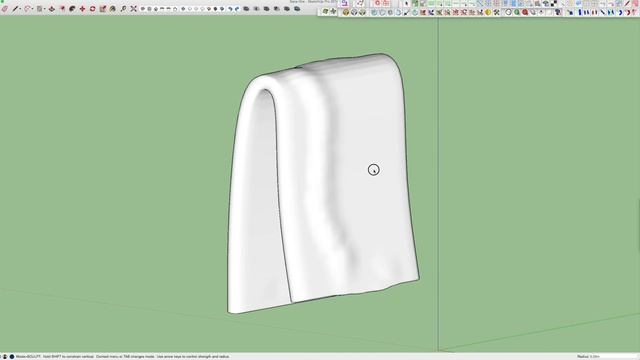This screenshot has width=640, height=360.
Task: Select the Line pencil tool
Action: 16,9
